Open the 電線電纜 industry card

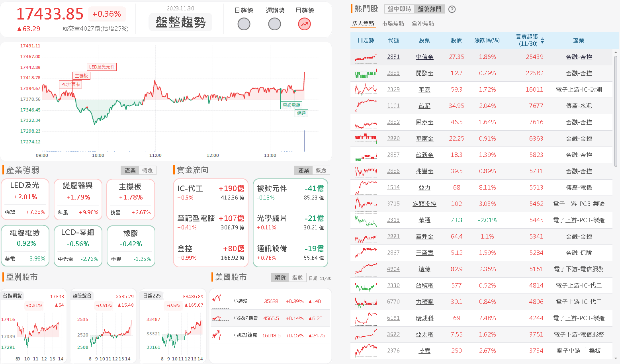(25, 246)
